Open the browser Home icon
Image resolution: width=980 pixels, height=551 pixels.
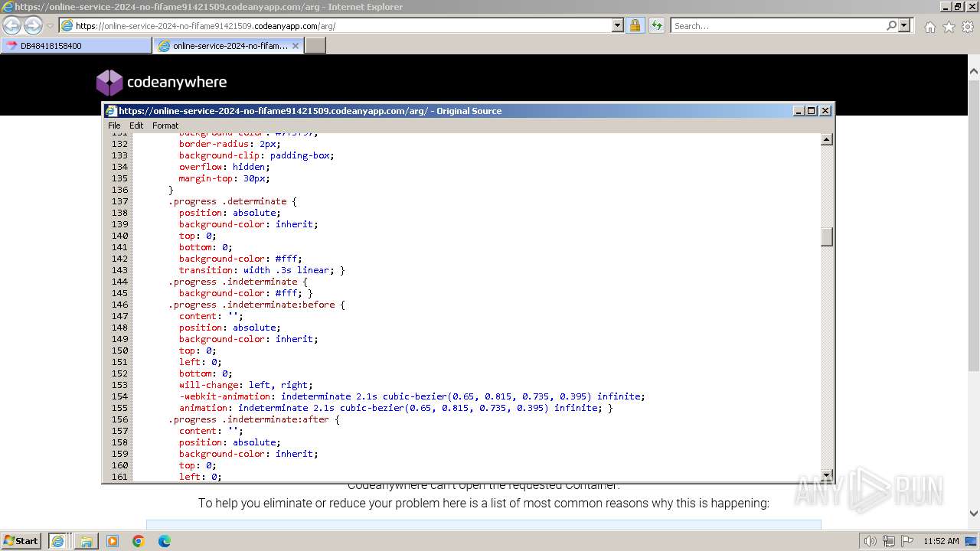(x=929, y=27)
